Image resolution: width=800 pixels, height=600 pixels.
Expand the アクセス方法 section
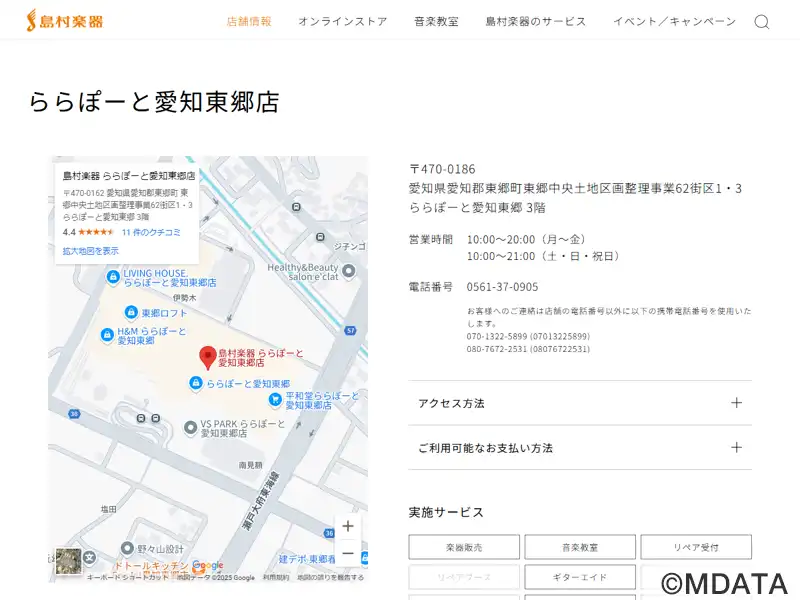pos(580,403)
